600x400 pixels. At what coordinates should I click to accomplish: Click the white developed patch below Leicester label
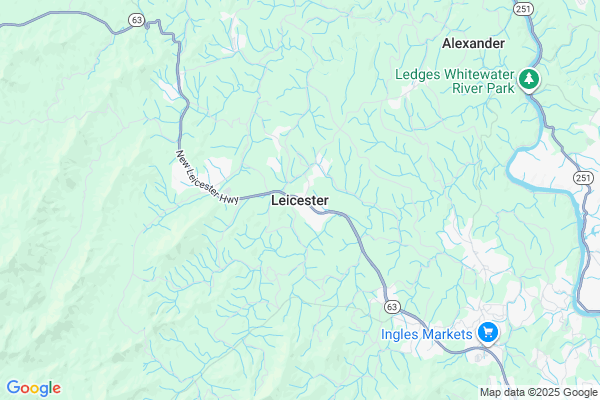316,220
